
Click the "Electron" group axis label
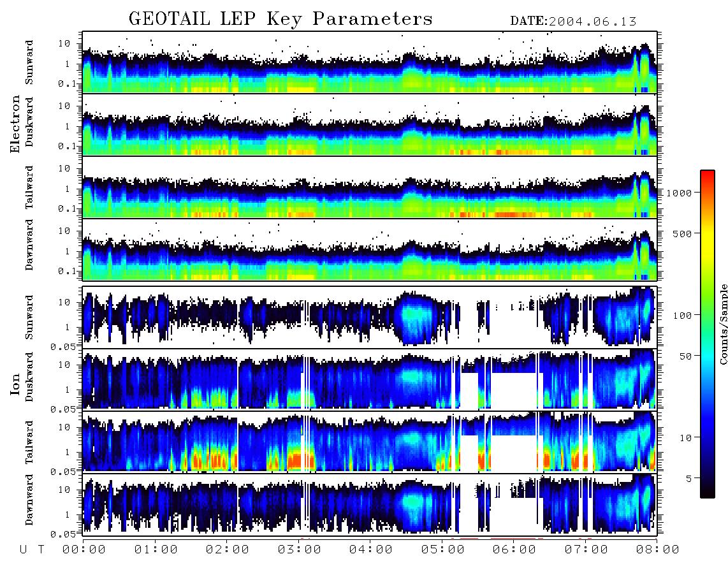click(x=15, y=124)
